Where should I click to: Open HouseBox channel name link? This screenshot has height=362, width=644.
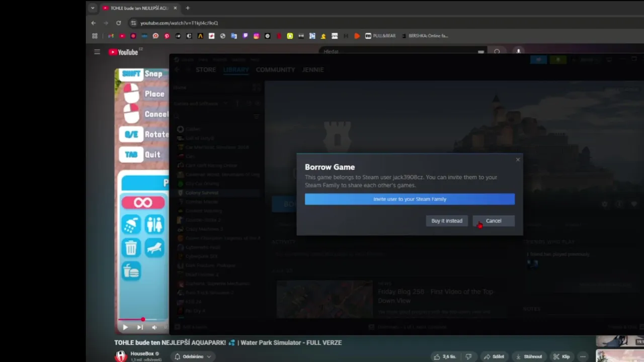[142, 353]
